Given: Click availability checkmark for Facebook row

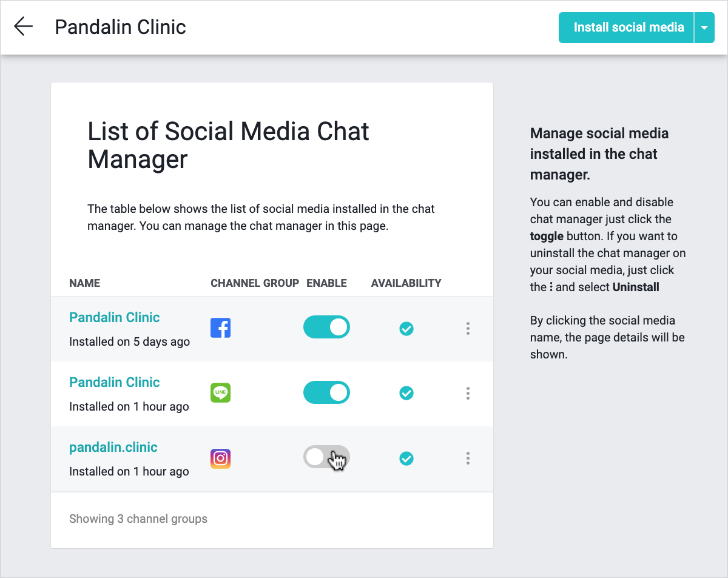Looking at the screenshot, I should [x=406, y=329].
